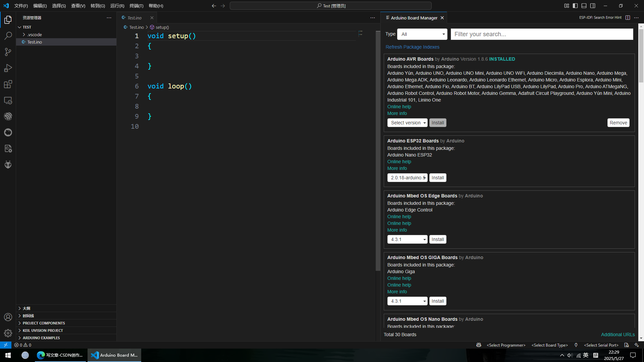Viewport: 644px width, 362px height.
Task: Open the Type dropdown showing All
Action: [x=422, y=34]
